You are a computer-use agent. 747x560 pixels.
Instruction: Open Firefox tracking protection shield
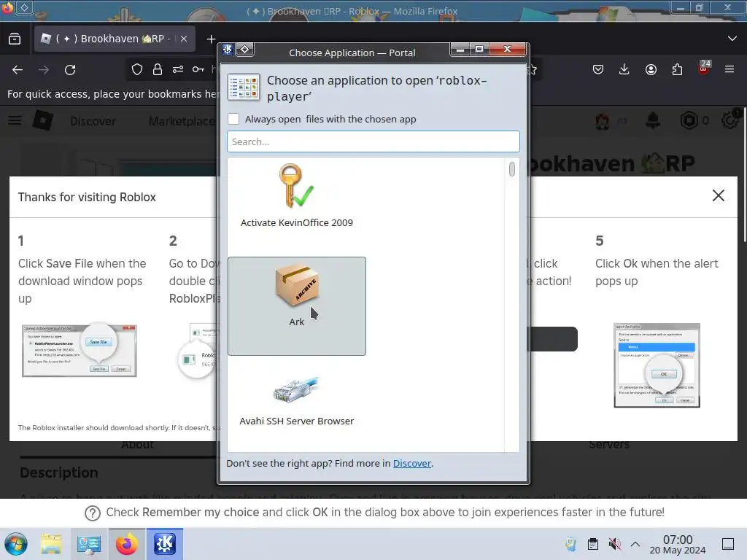coord(137,70)
